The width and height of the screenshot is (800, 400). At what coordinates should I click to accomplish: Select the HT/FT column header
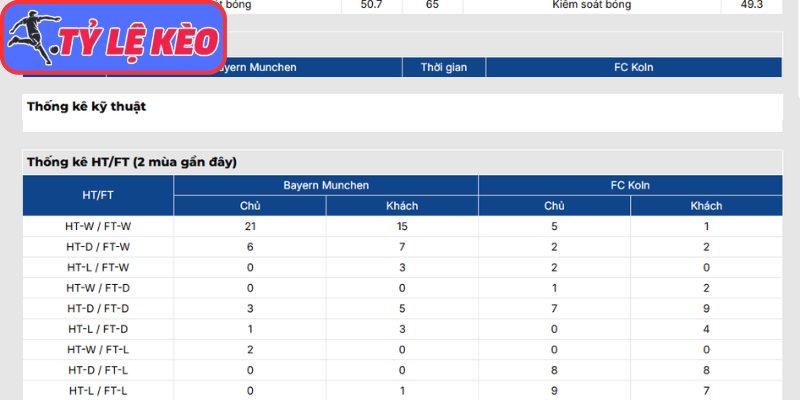coord(98,195)
